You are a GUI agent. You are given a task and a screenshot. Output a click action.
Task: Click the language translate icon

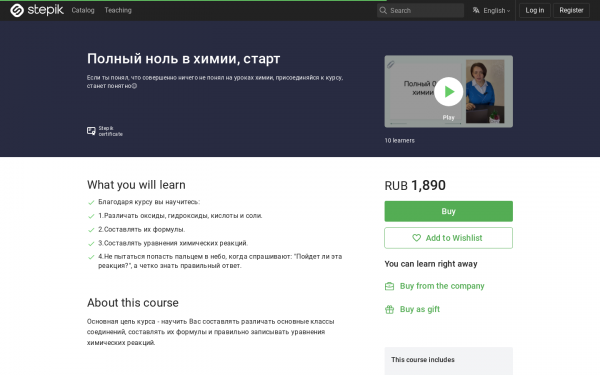click(x=476, y=10)
